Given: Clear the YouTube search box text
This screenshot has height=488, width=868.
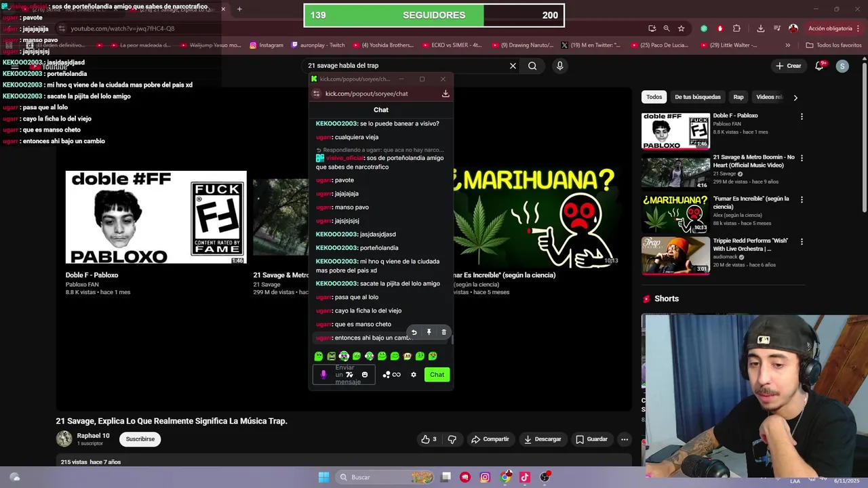Looking at the screenshot, I should coord(513,66).
